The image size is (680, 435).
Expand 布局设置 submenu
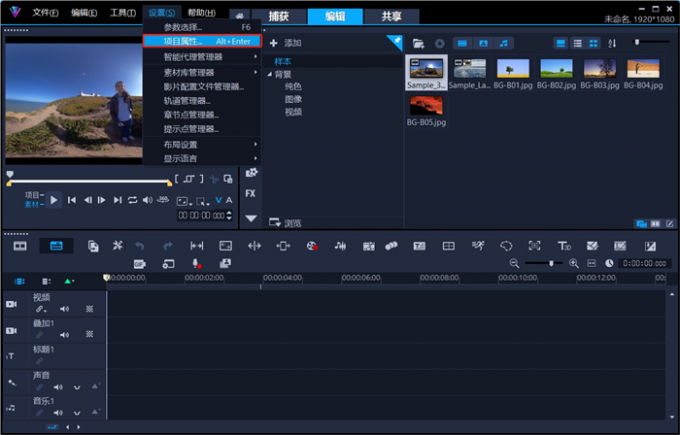(202, 144)
